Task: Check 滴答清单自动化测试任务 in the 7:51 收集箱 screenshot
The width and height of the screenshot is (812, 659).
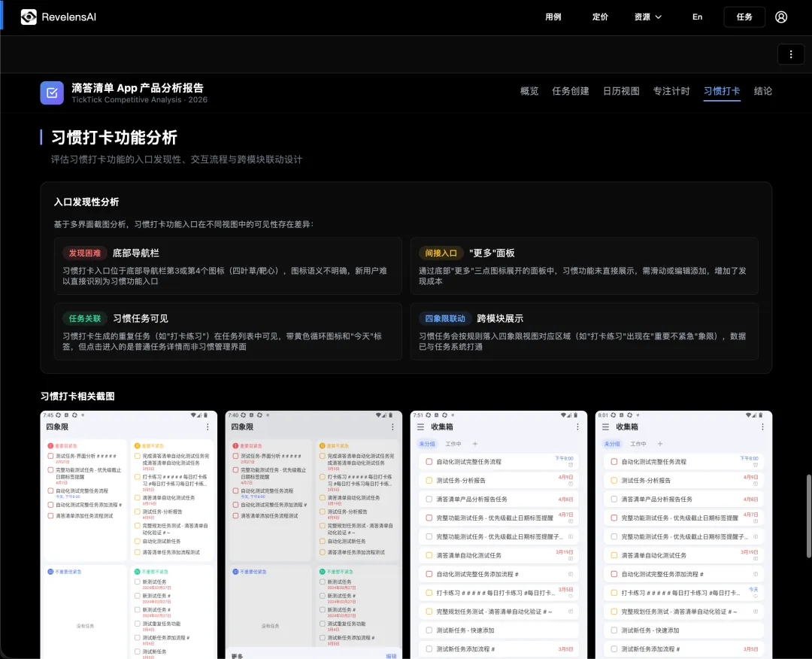Action: 429,555
